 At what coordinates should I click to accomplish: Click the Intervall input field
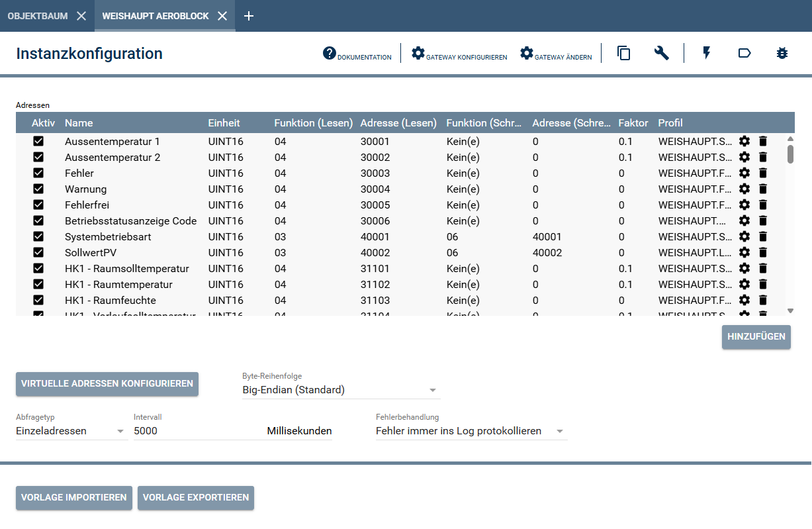pos(199,431)
